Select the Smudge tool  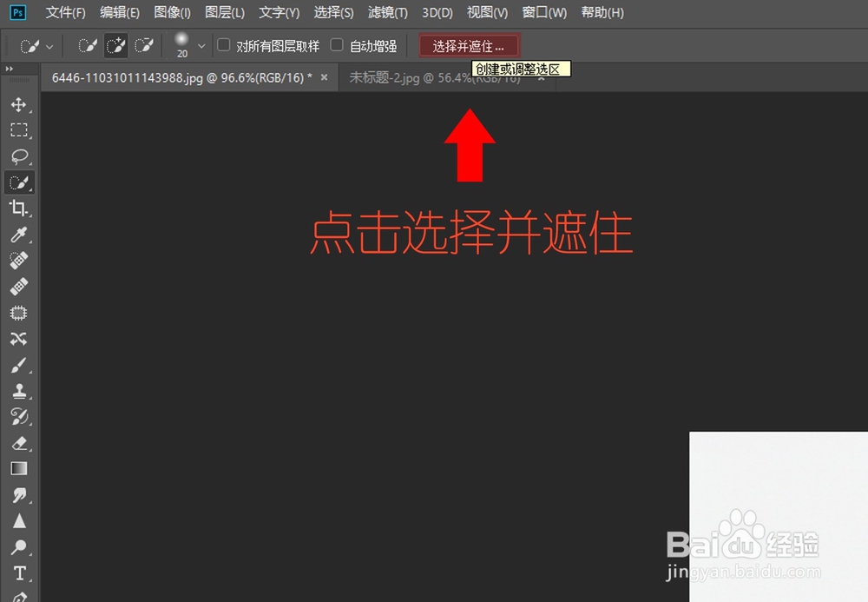coord(19,495)
